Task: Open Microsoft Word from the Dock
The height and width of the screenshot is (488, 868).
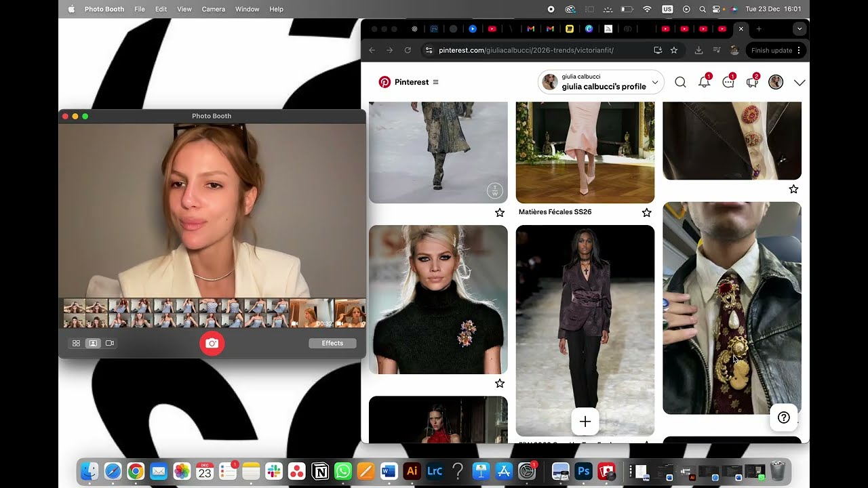Action: pyautogui.click(x=389, y=471)
